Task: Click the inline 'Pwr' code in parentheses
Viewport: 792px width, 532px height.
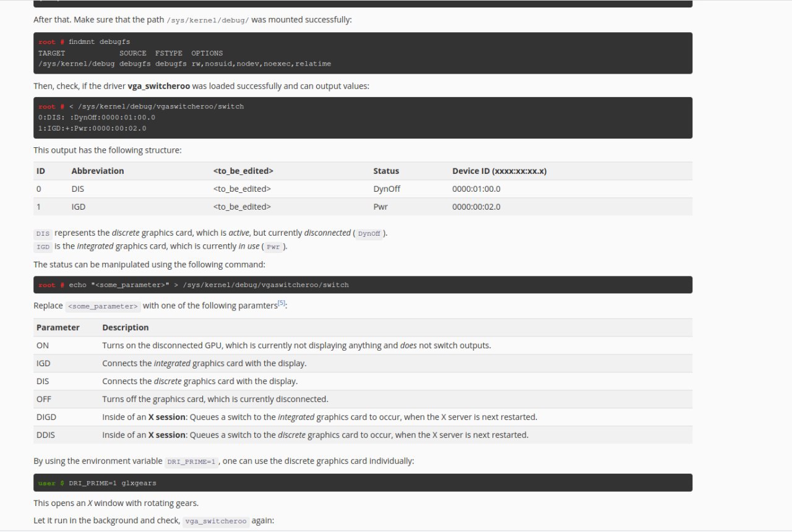Action: [273, 247]
